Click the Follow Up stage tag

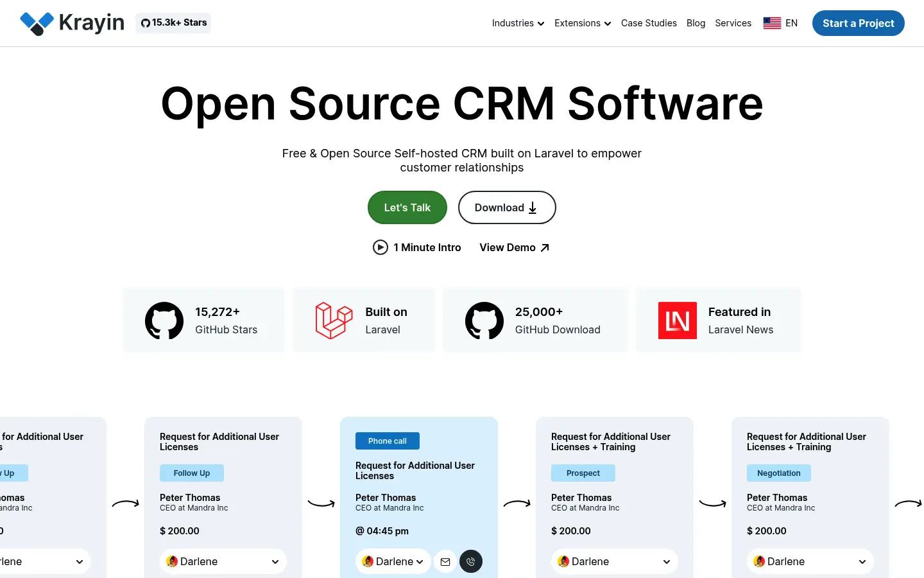click(192, 473)
